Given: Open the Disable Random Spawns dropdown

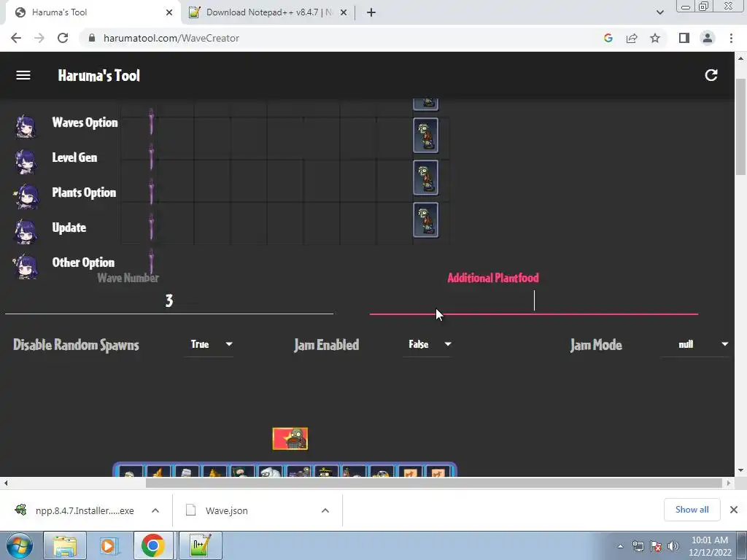Looking at the screenshot, I should [209, 344].
